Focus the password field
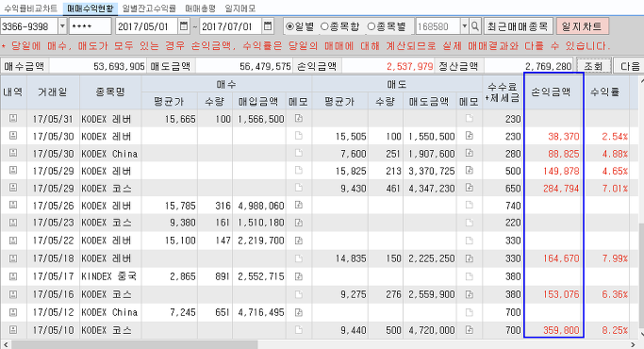This screenshot has width=644, height=349. [90, 26]
